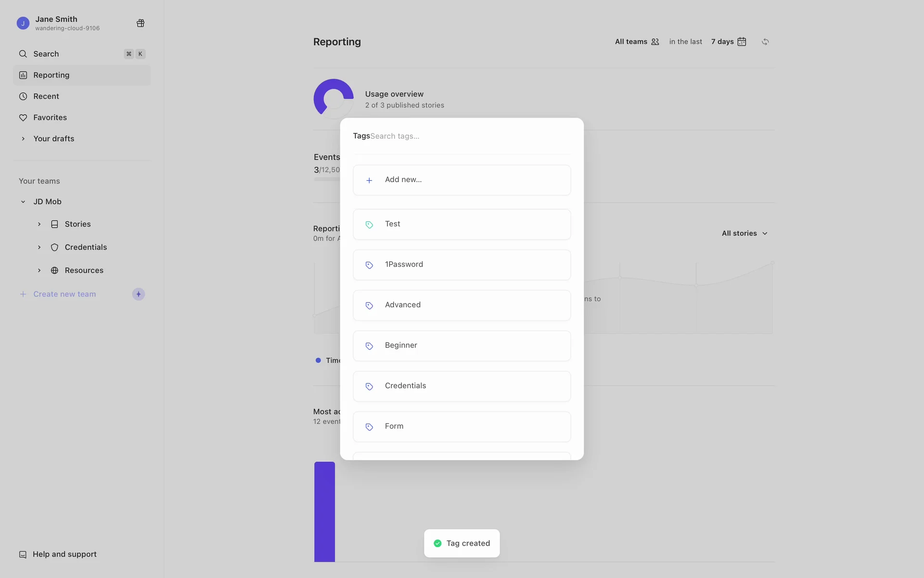
Task: Choose the Beginner tag
Action: click(461, 346)
